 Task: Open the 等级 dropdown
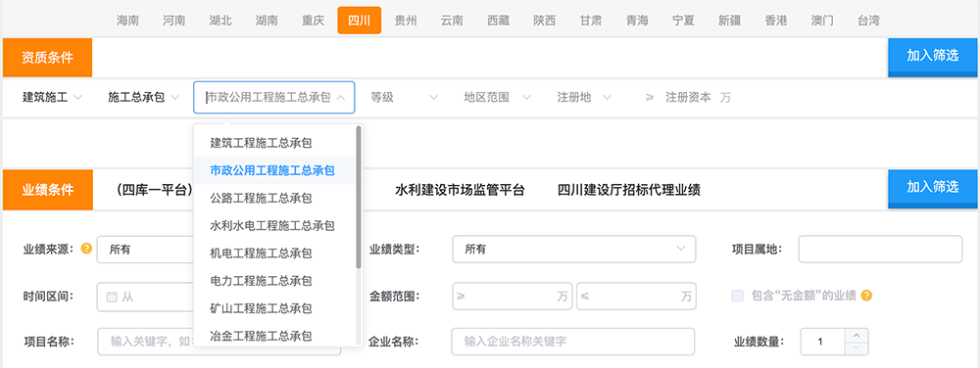tap(404, 97)
